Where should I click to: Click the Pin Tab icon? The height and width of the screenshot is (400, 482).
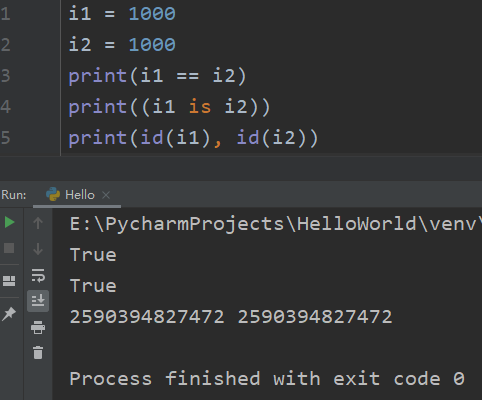[9, 314]
